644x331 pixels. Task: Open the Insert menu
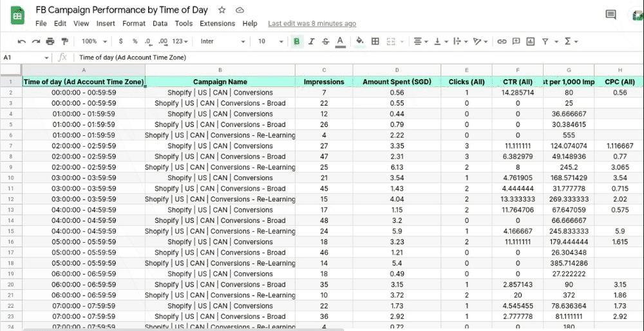[x=106, y=23]
